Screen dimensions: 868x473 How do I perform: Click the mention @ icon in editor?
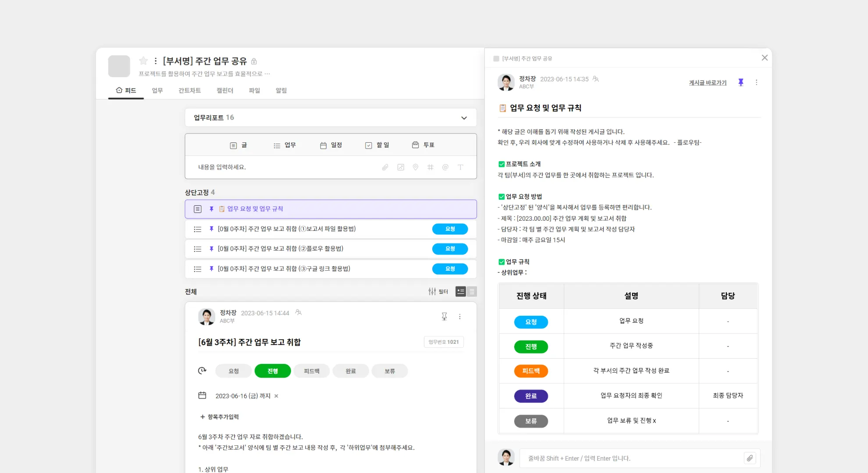pos(445,167)
